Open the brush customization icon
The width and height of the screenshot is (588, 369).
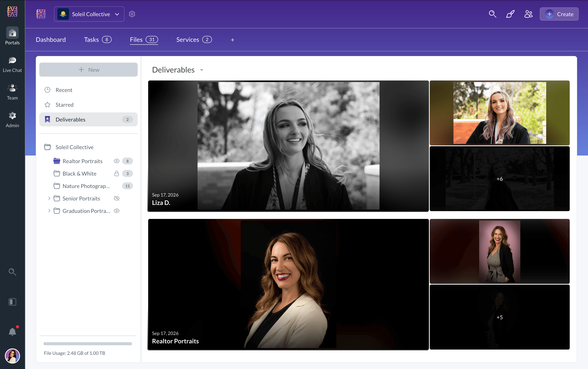coord(510,14)
